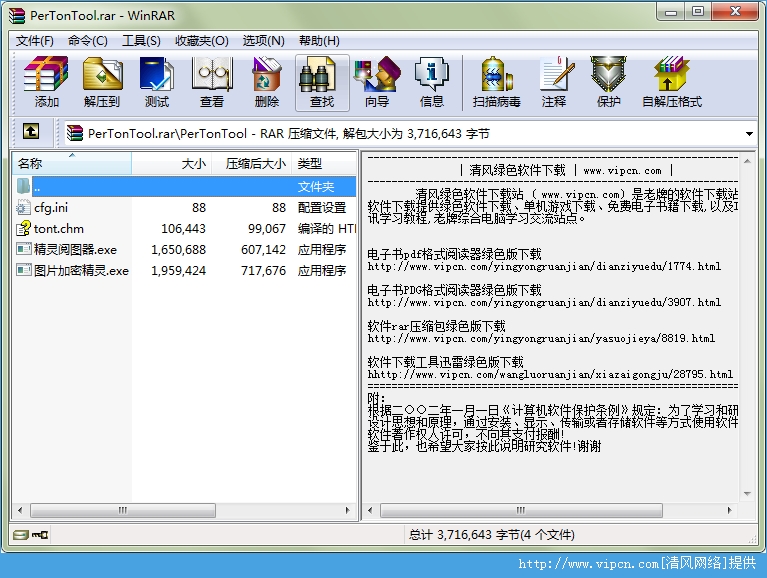Open the Commands (命令) menu
The height and width of the screenshot is (578, 767).
(88, 41)
